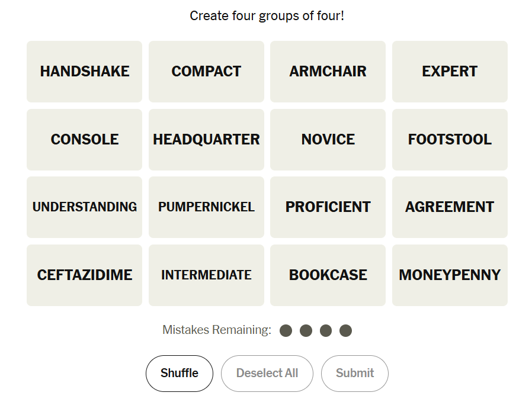Viewport: 532px width, 402px height.
Task: Select the PUMPERNICKEL word tile
Action: [206, 207]
